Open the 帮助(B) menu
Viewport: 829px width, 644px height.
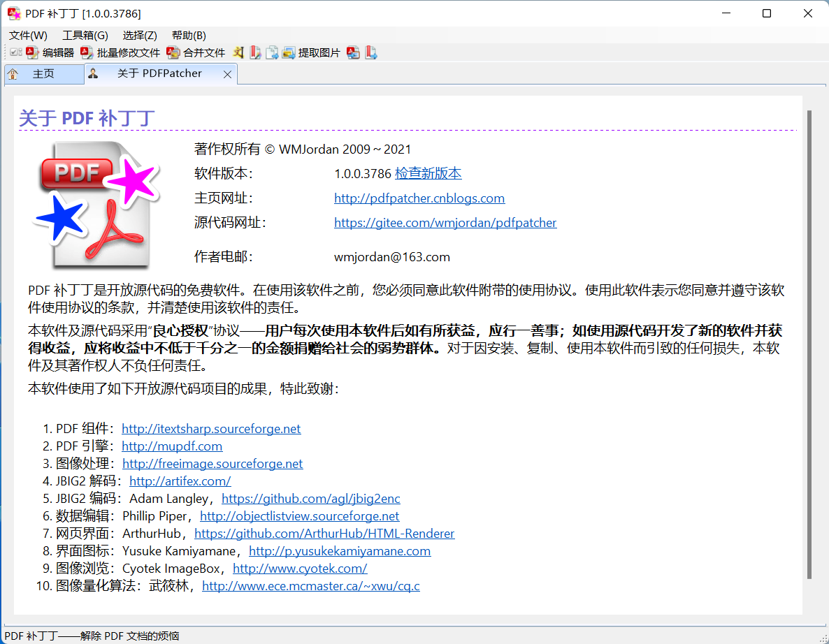187,35
